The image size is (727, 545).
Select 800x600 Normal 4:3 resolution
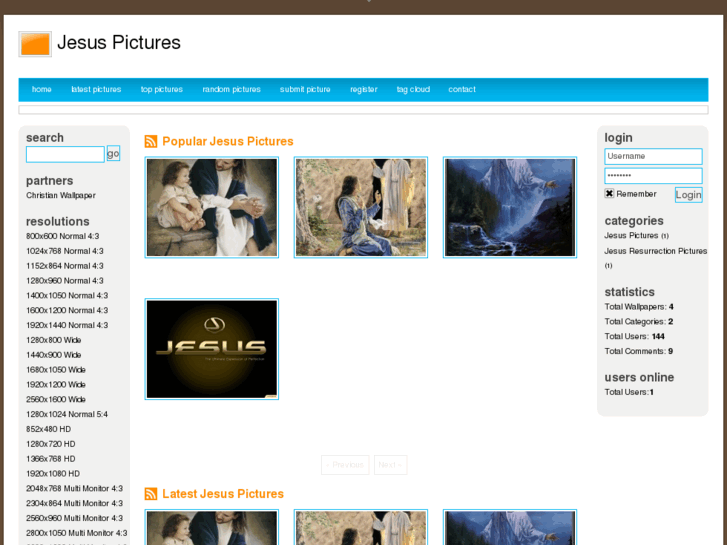pyautogui.click(x=63, y=236)
